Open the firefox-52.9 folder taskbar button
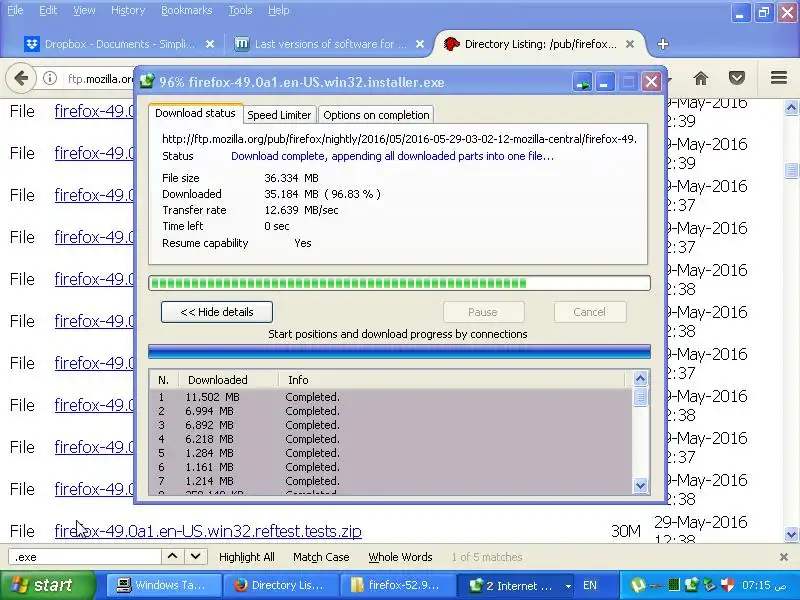 (x=397, y=585)
